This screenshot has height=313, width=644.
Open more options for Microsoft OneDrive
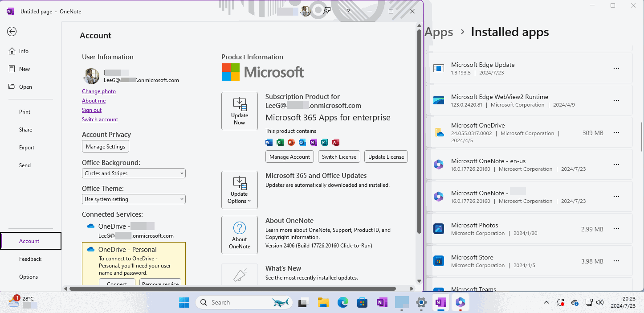click(x=616, y=132)
